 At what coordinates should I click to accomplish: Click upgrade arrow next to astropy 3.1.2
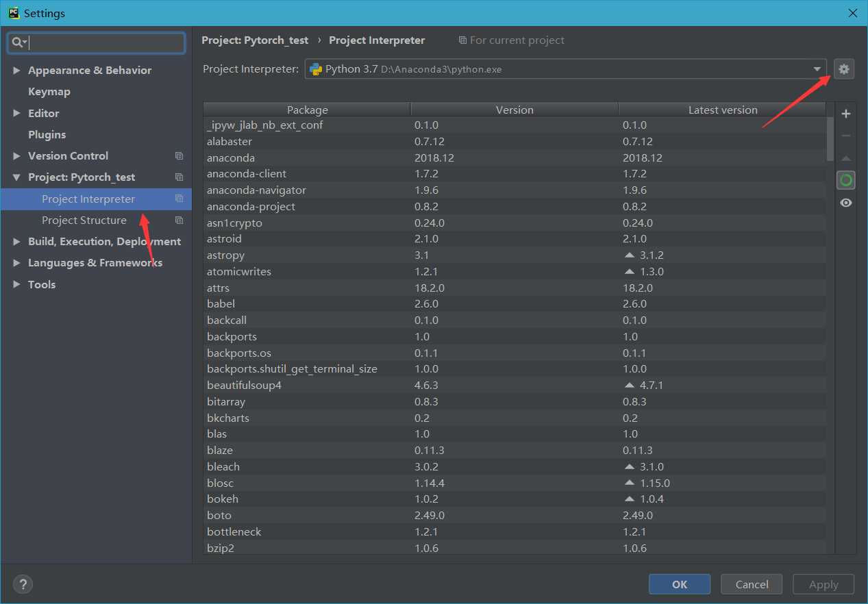point(629,255)
